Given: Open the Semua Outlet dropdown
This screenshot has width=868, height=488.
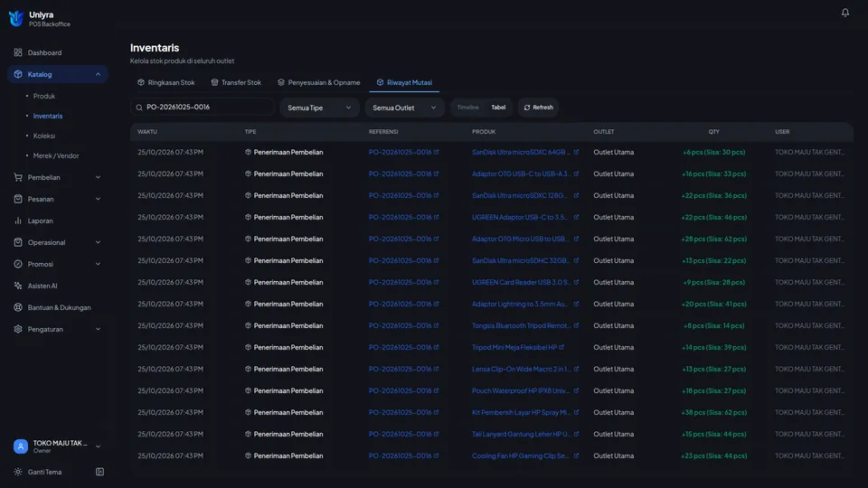Looking at the screenshot, I should [405, 108].
